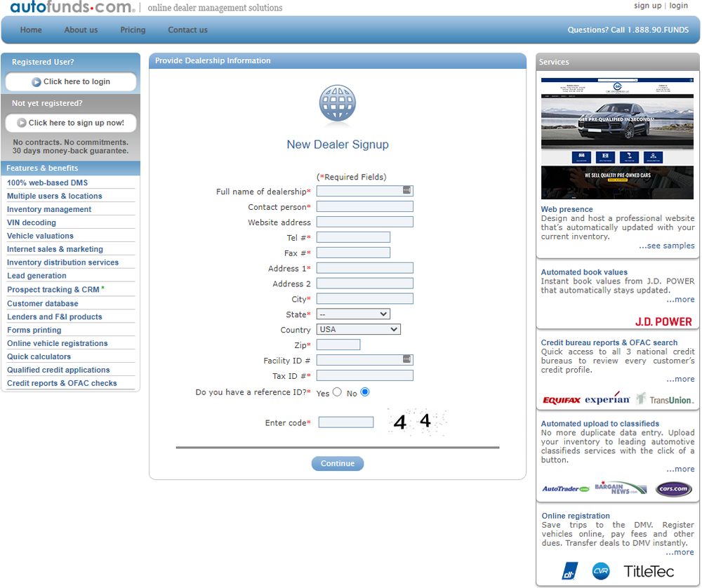Open ...more under Automated book values
Screen dimensions: 702x588
680,300
